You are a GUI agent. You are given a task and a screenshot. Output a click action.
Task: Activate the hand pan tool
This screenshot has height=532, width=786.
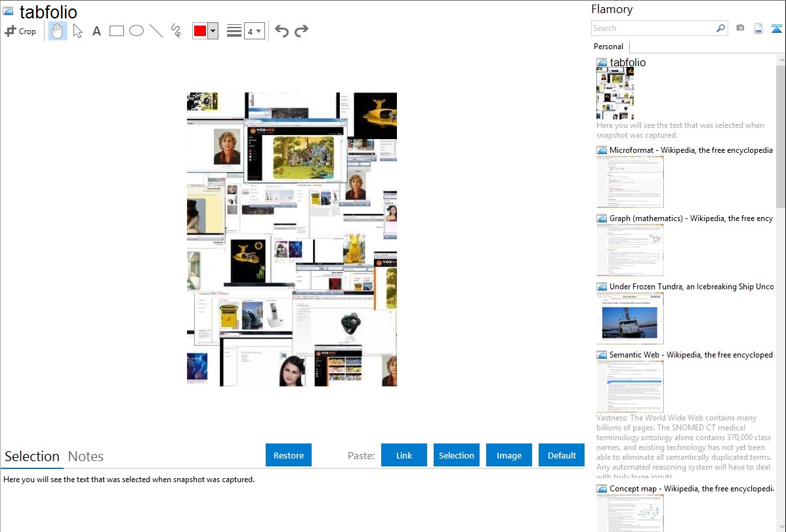58,31
